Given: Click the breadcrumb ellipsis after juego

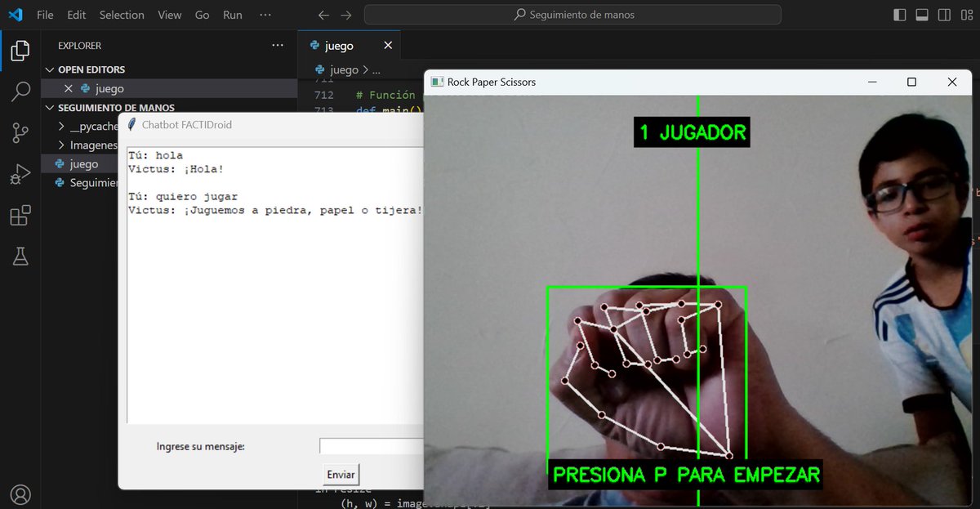Looking at the screenshot, I should [376, 70].
